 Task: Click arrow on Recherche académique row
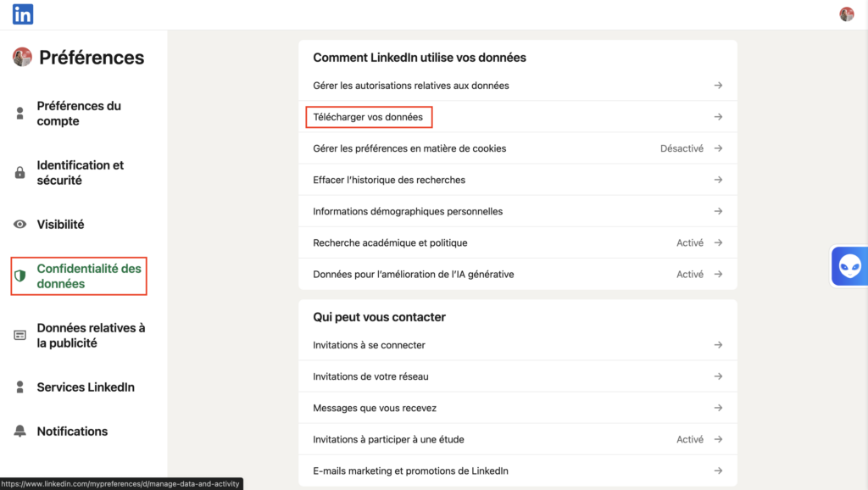718,242
